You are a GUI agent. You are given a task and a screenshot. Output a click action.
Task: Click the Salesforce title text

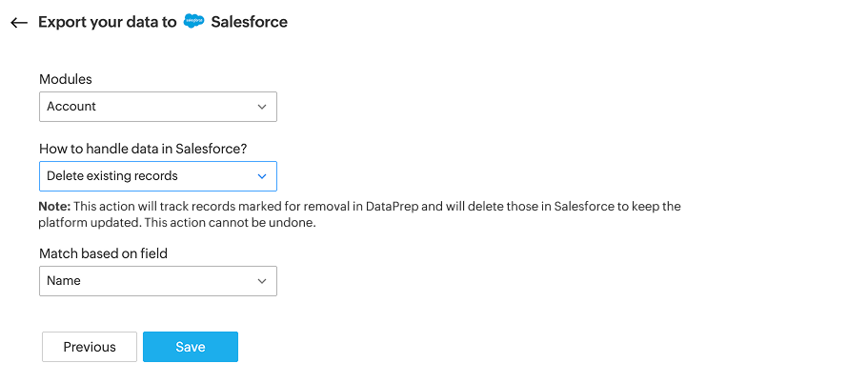click(249, 22)
